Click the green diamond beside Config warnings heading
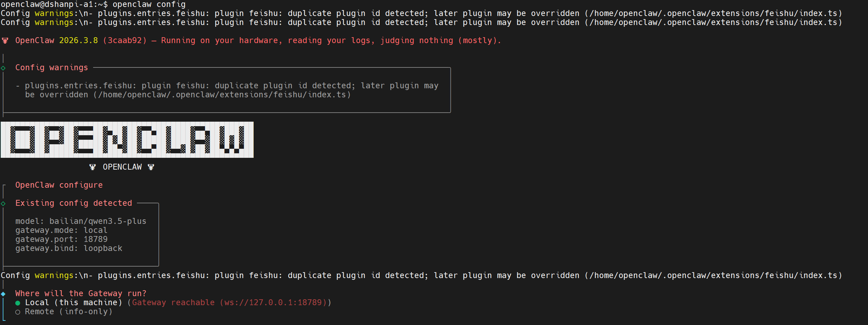Viewport: 868px width, 325px height. (3, 68)
